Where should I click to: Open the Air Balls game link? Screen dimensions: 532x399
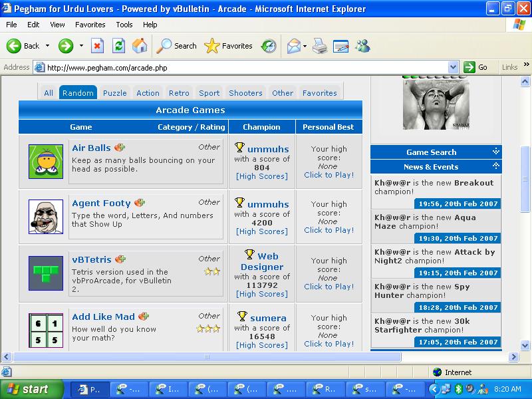(x=91, y=148)
